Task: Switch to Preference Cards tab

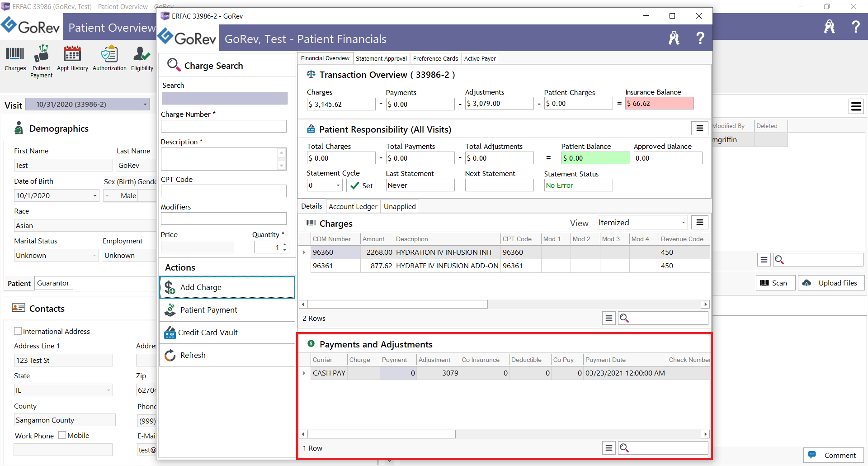Action: [435, 58]
